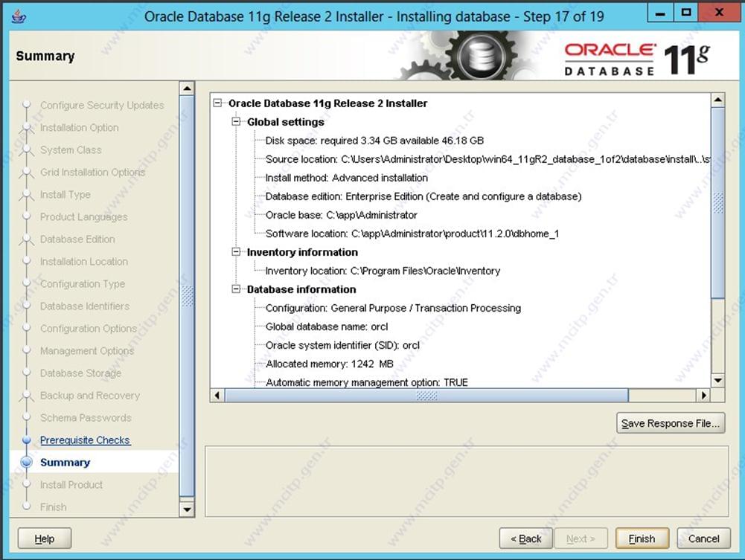
Task: Cancel the installation
Action: 703,538
